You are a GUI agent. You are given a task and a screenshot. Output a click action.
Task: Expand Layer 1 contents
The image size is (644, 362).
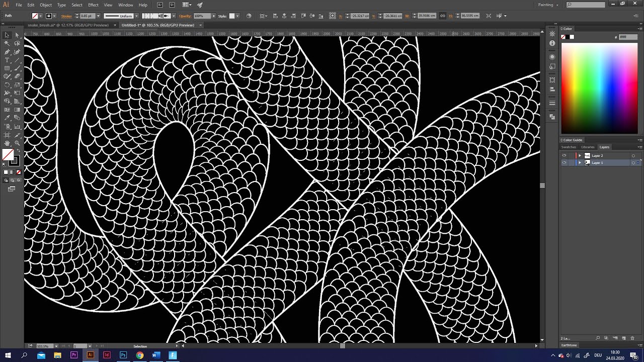coord(580,163)
